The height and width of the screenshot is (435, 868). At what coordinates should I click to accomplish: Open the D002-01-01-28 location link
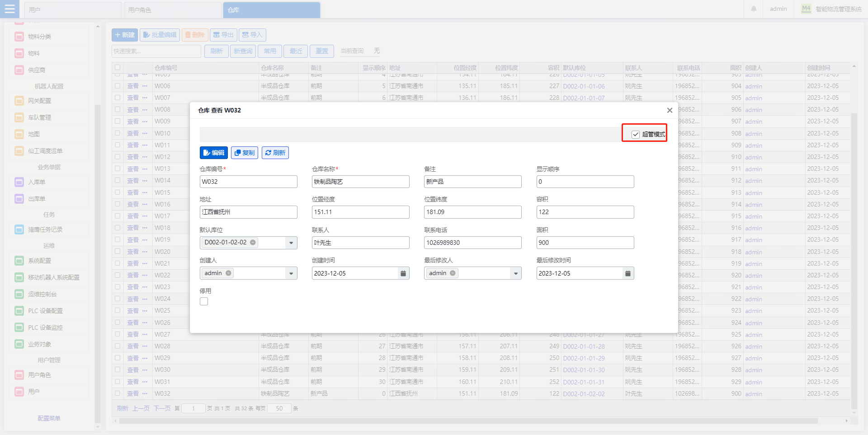pyautogui.click(x=584, y=346)
